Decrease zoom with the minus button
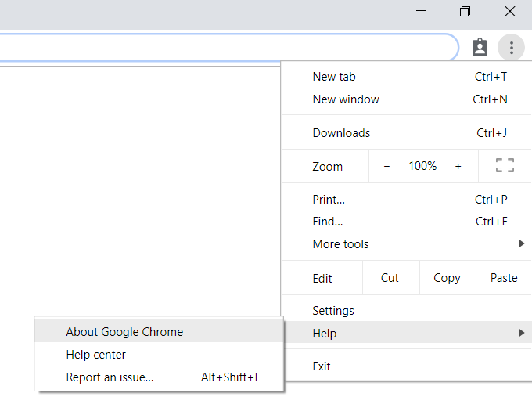The height and width of the screenshot is (404, 532). coord(386,166)
